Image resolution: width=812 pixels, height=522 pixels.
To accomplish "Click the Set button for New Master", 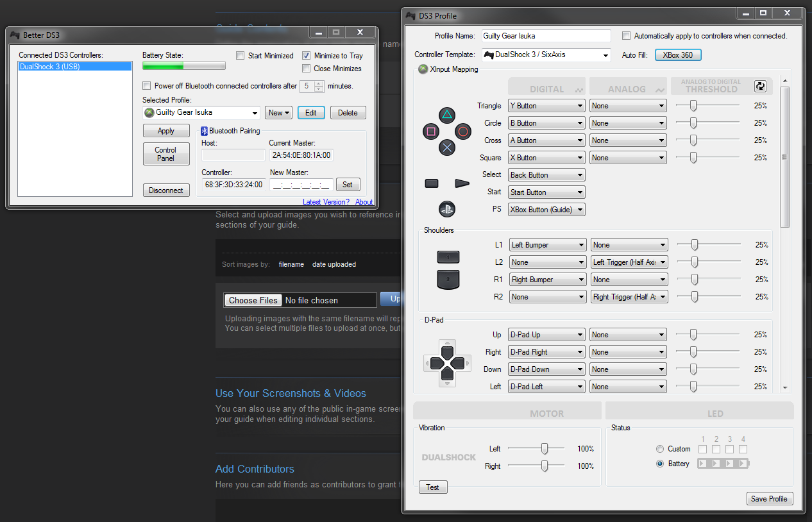I will [x=348, y=185].
